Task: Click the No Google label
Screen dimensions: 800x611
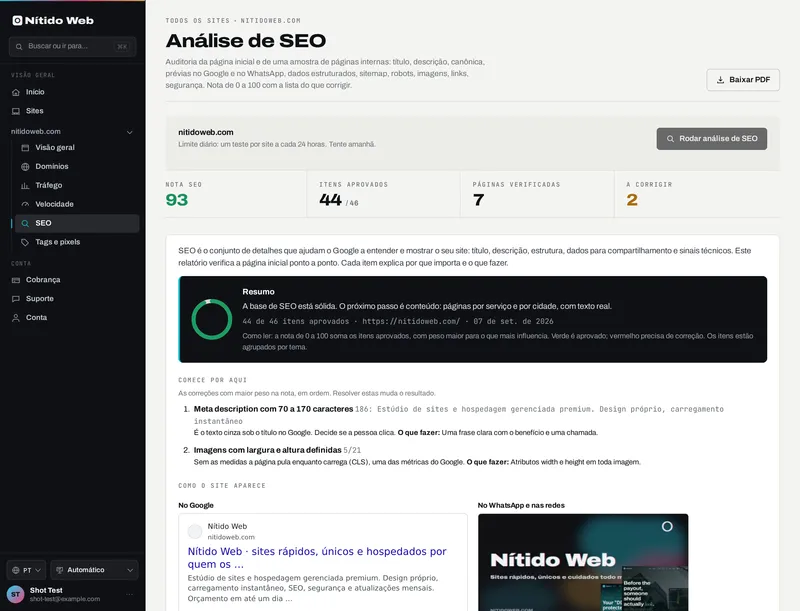Action: coord(196,505)
